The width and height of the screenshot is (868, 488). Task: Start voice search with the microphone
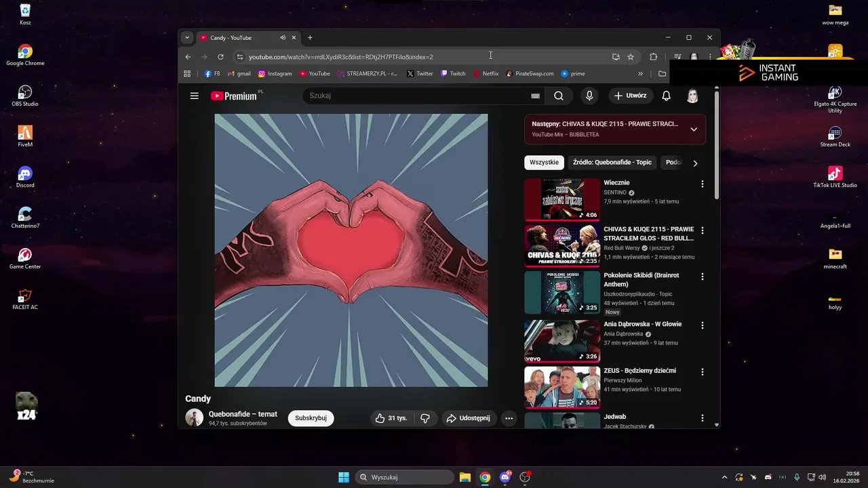[589, 96]
